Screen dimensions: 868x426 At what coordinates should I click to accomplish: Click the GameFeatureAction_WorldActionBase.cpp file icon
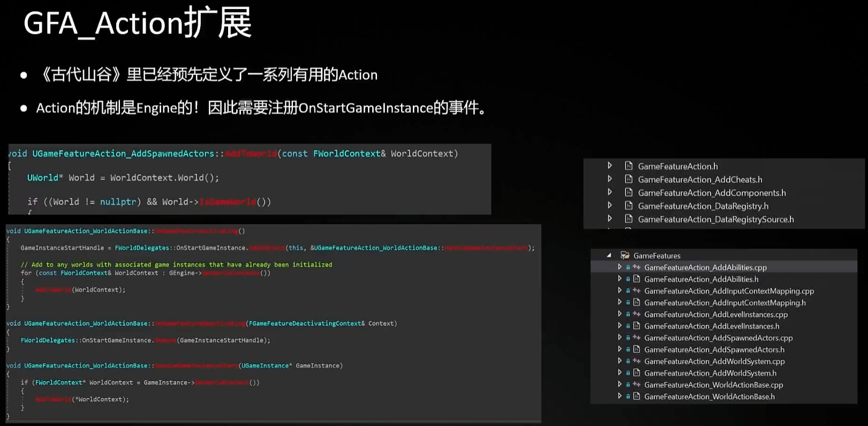(x=637, y=385)
